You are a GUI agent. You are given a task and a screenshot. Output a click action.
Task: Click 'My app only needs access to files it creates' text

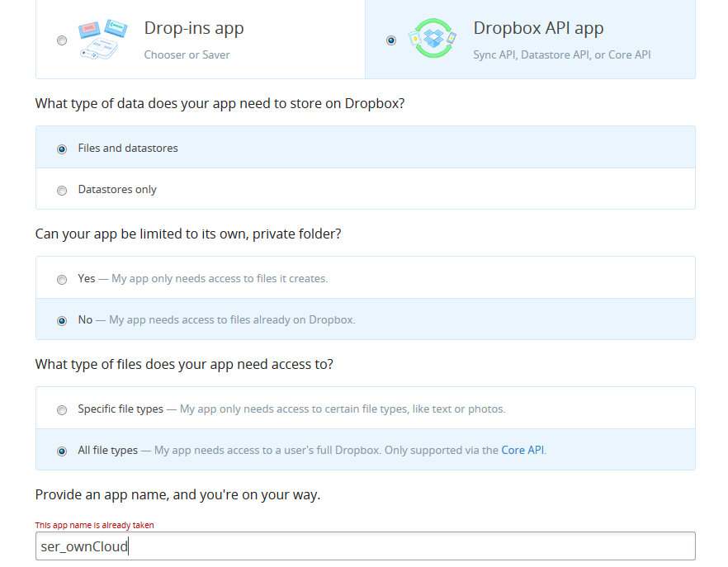[220, 279]
